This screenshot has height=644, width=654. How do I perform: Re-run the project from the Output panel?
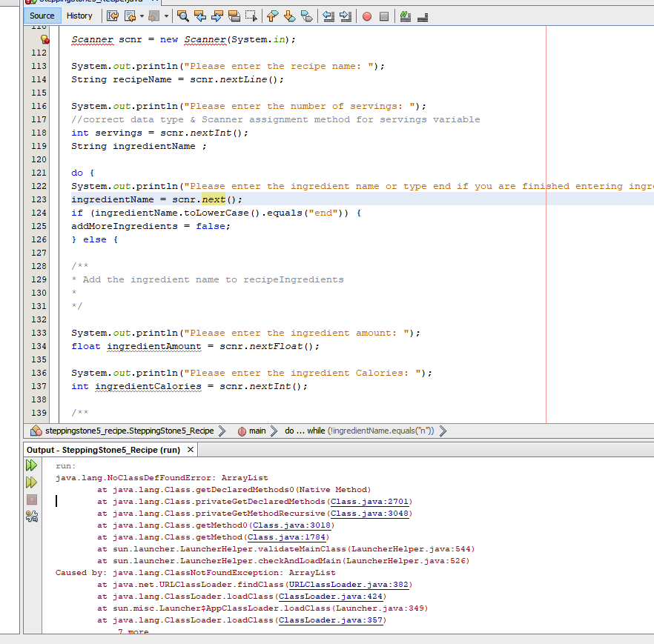point(31,465)
